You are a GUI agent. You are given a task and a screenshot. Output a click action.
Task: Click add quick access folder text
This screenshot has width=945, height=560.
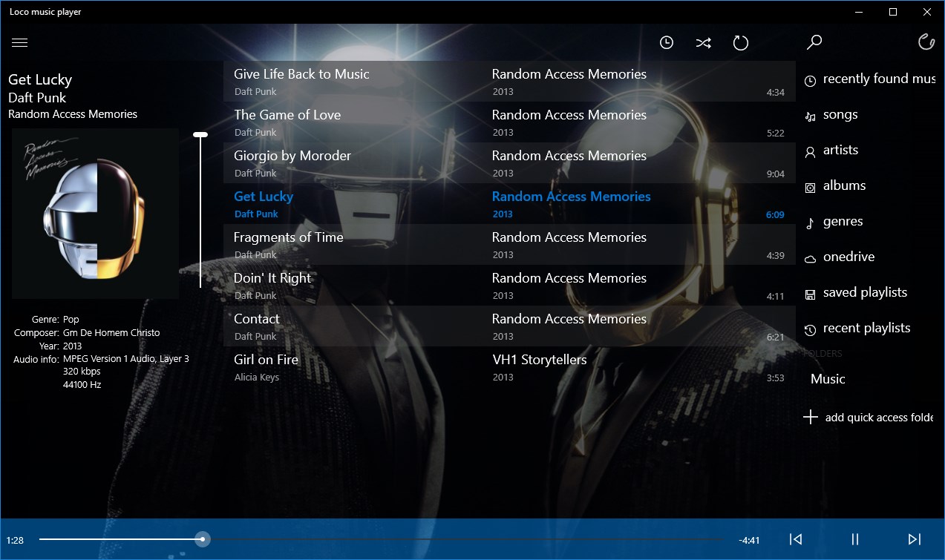pos(879,418)
